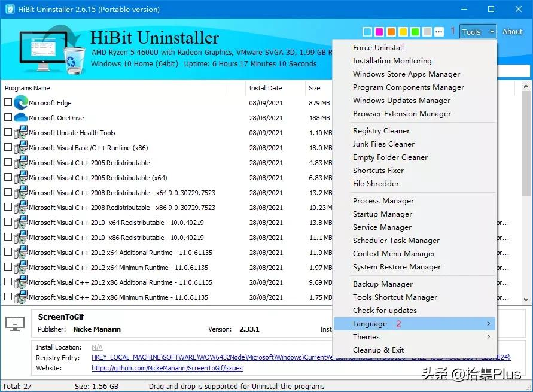Screen dimensions: 533x392
Task: Open Program Components Manager
Action: tap(415, 87)
